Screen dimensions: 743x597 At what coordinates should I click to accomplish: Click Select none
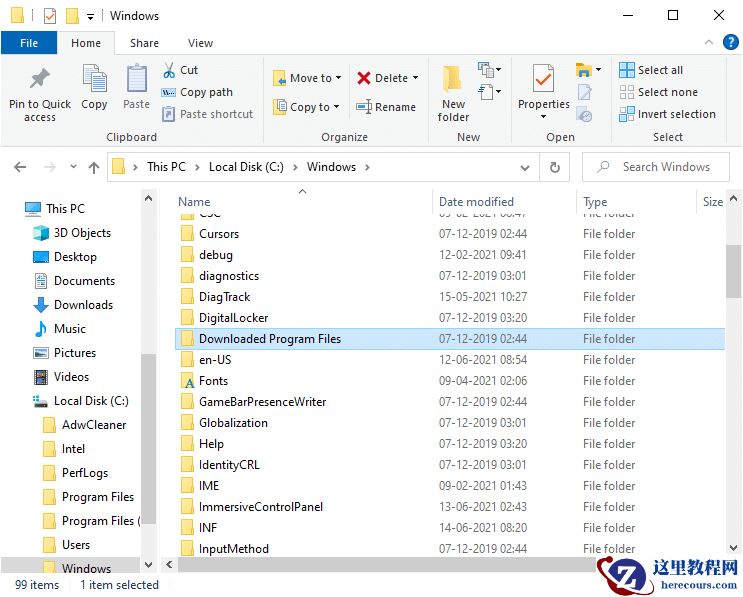coord(659,92)
